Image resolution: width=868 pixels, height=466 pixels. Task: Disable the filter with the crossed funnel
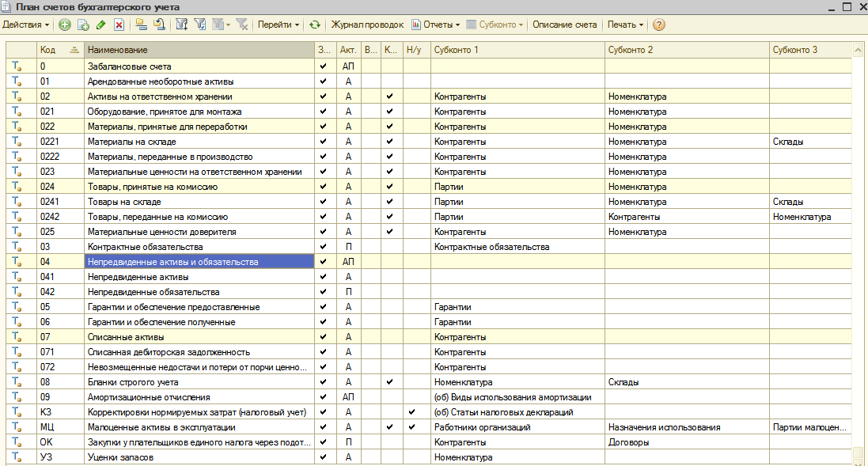pos(242,25)
